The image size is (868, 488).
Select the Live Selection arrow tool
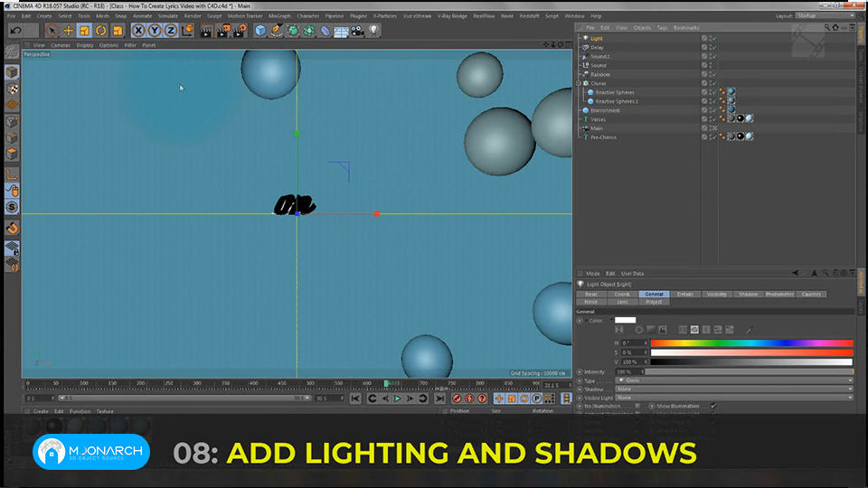[52, 31]
